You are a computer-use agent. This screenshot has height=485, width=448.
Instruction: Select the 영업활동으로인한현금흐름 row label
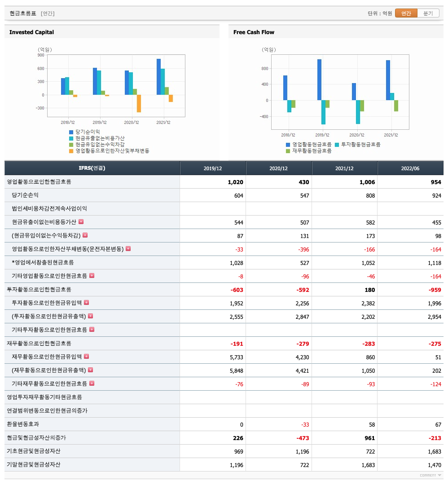(x=39, y=181)
